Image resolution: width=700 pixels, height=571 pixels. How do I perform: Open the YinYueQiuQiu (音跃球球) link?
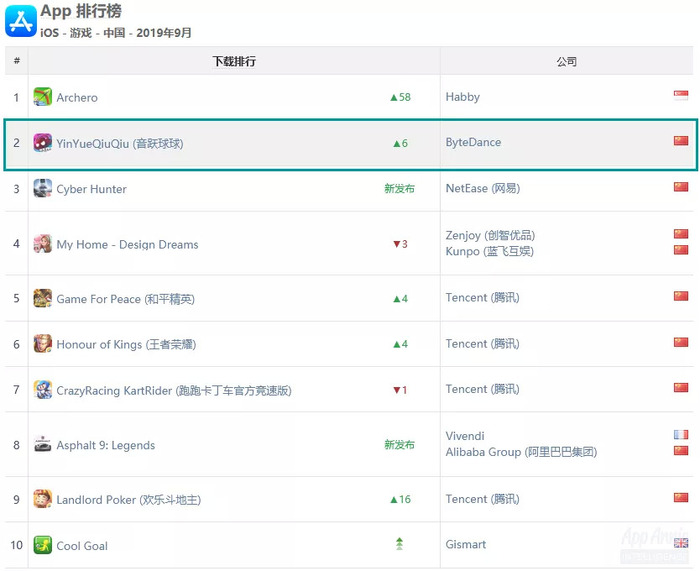120,143
